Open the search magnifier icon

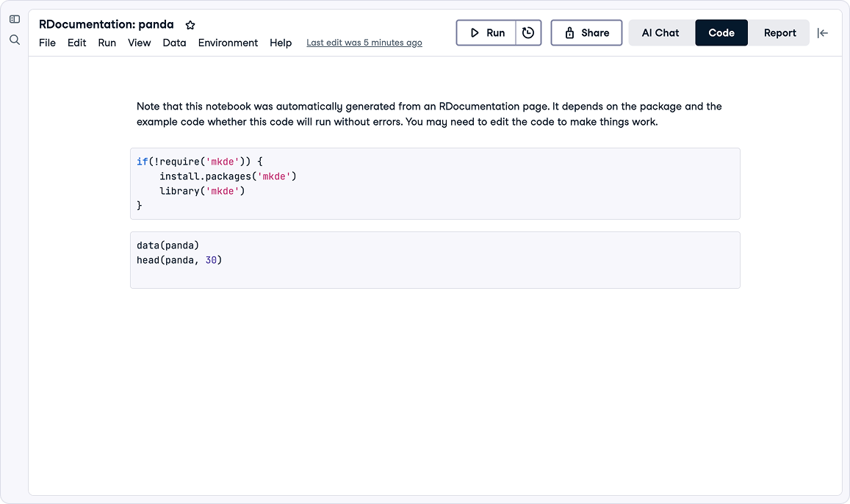click(15, 40)
